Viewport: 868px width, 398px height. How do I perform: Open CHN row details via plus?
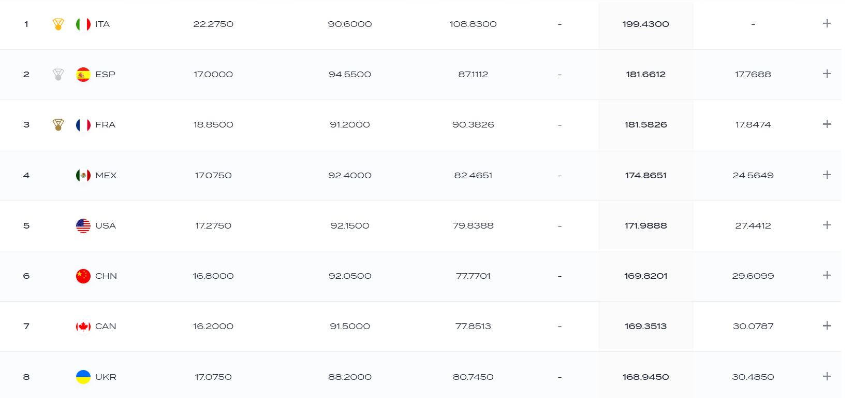[827, 275]
